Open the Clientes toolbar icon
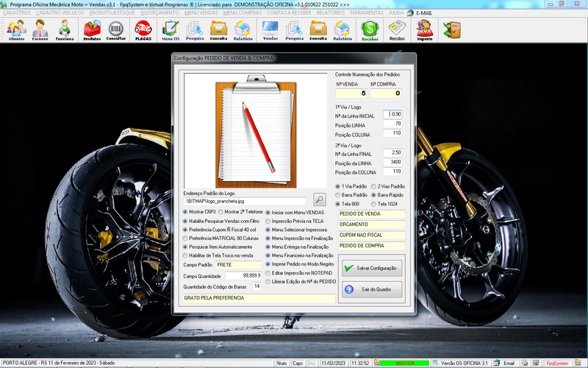 (16, 29)
